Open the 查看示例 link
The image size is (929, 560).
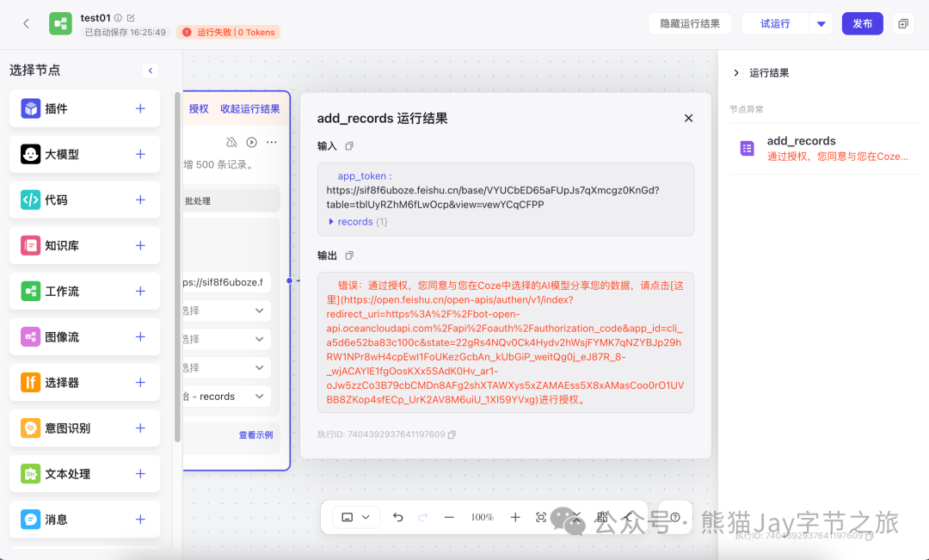pyautogui.click(x=256, y=435)
